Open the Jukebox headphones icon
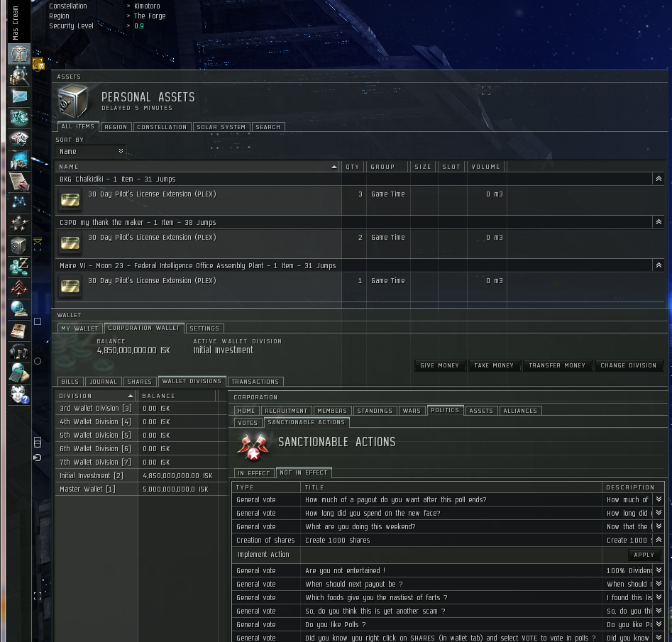This screenshot has height=642, width=672. pyautogui.click(x=19, y=352)
